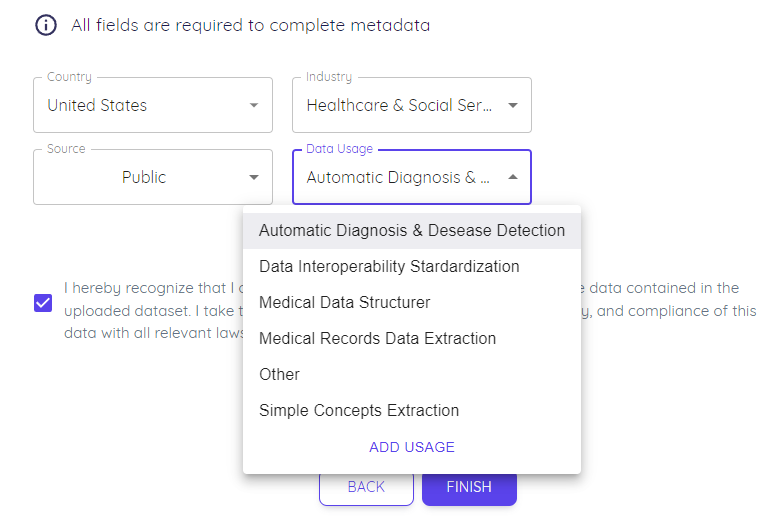Viewport: 773px width, 518px height.
Task: Choose Medical Data Structurer option
Action: click(412, 303)
